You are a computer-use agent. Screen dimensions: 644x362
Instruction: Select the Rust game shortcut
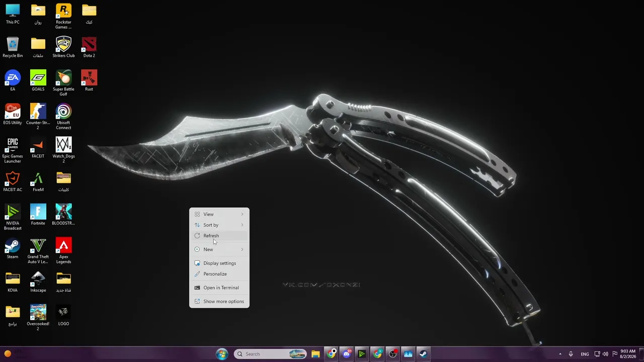(x=89, y=81)
